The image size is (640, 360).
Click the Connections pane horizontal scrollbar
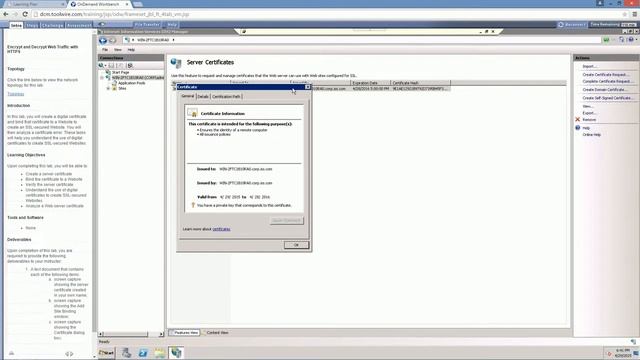[x=131, y=334]
